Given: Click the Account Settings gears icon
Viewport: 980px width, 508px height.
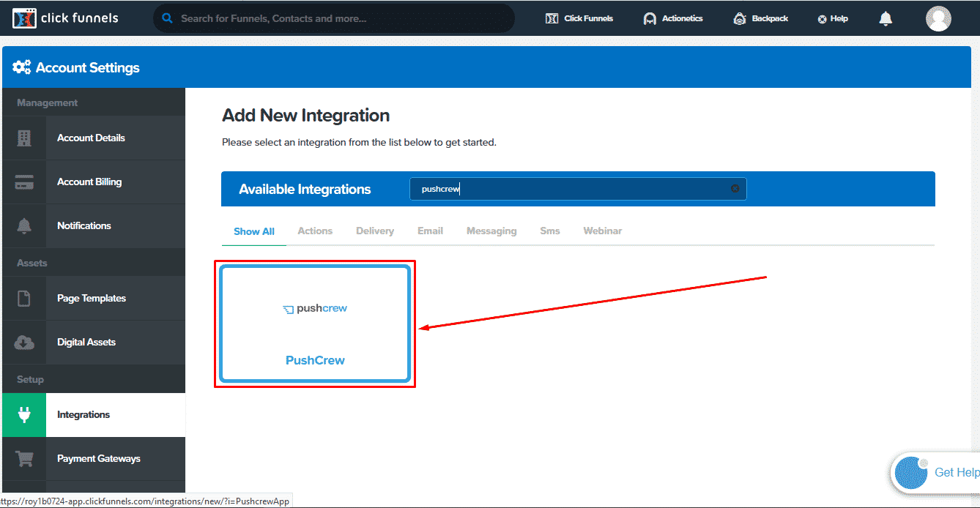Looking at the screenshot, I should click(x=22, y=67).
